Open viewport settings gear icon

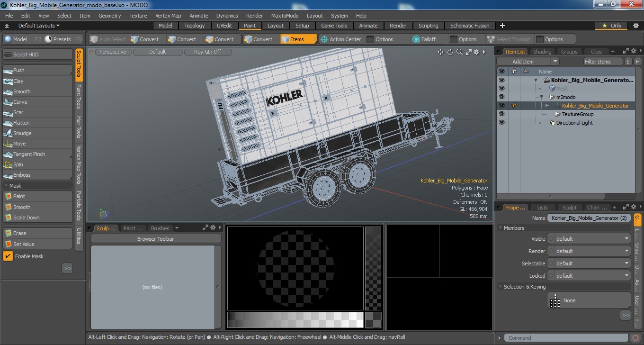coord(476,52)
